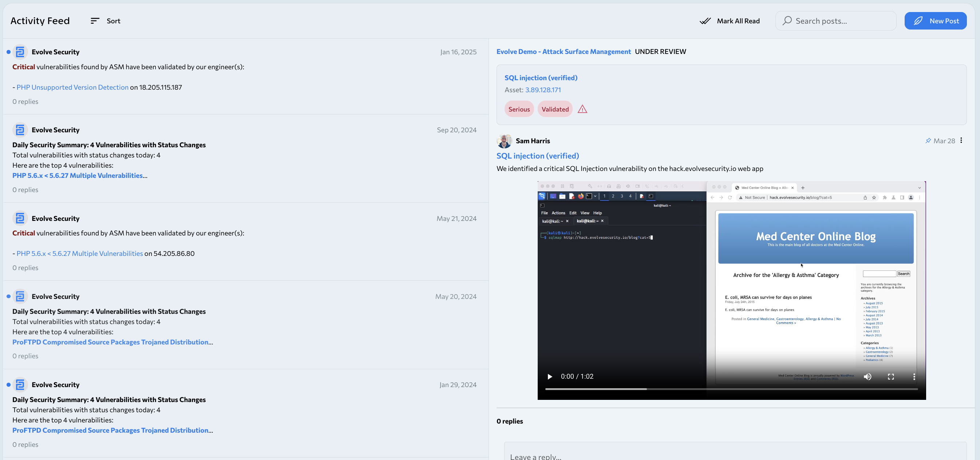
Task: Click the Sort icon in header
Action: tap(95, 21)
